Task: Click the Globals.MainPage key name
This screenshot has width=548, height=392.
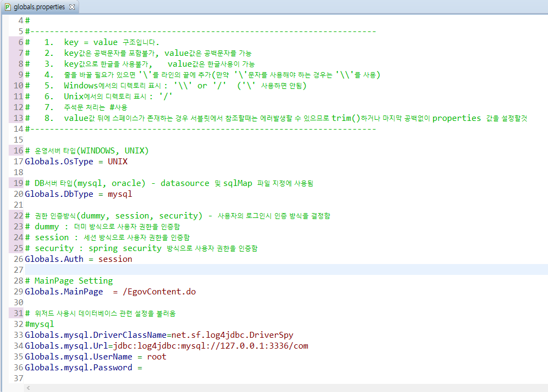Action: pos(63,292)
